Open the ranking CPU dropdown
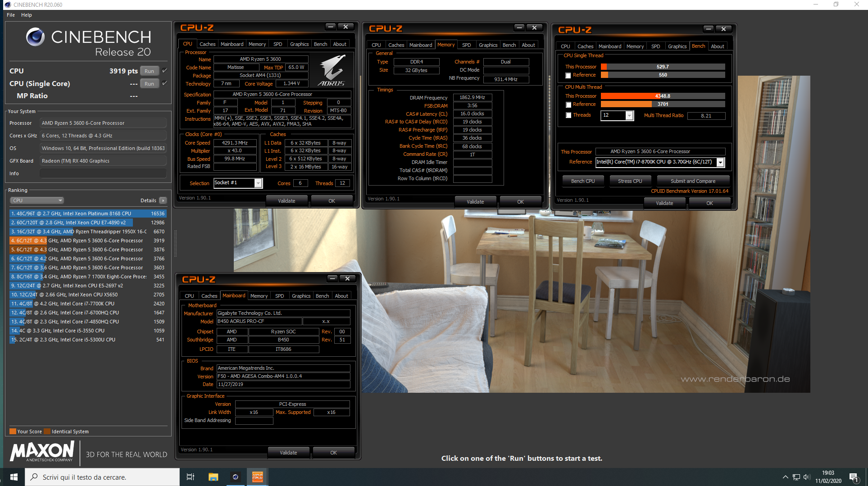This screenshot has height=486, width=868. (37, 200)
